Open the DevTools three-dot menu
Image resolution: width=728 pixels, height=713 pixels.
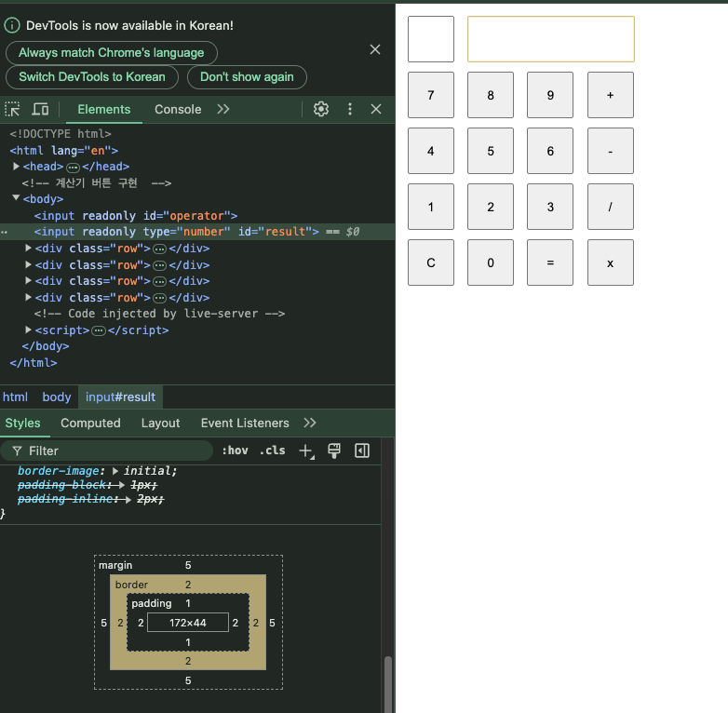350,109
